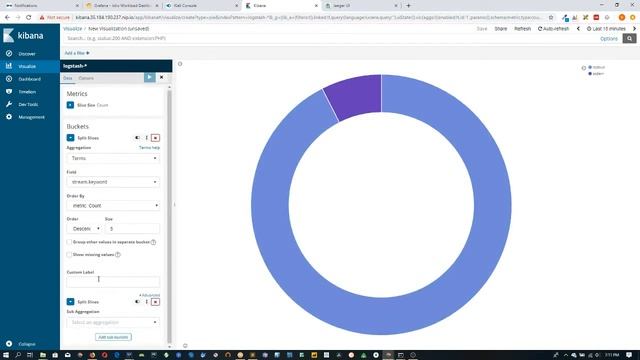Open Dev Tools in the sidebar
The height and width of the screenshot is (360, 640).
[28, 104]
